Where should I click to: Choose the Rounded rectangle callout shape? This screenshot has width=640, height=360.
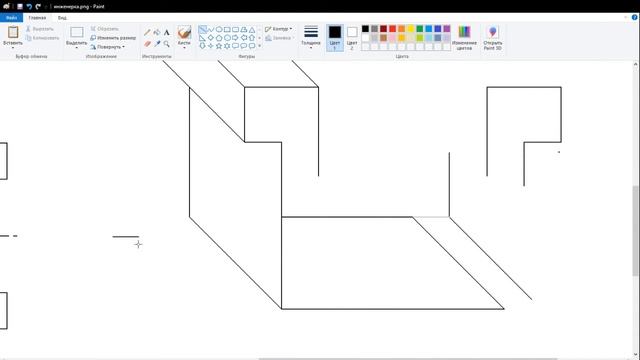(236, 46)
